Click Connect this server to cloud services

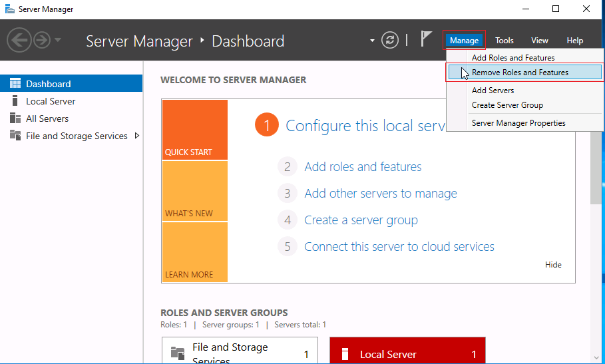[x=399, y=247]
